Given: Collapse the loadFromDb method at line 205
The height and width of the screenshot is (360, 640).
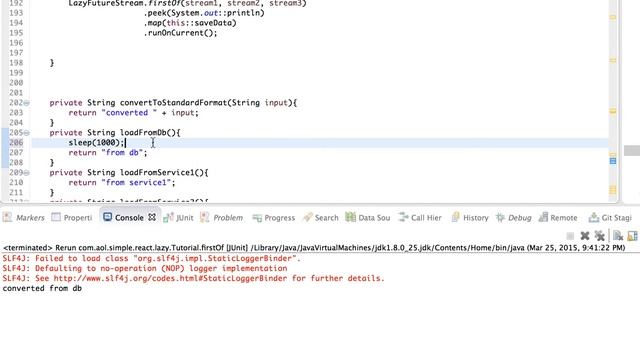Looking at the screenshot, I should pos(27,133).
